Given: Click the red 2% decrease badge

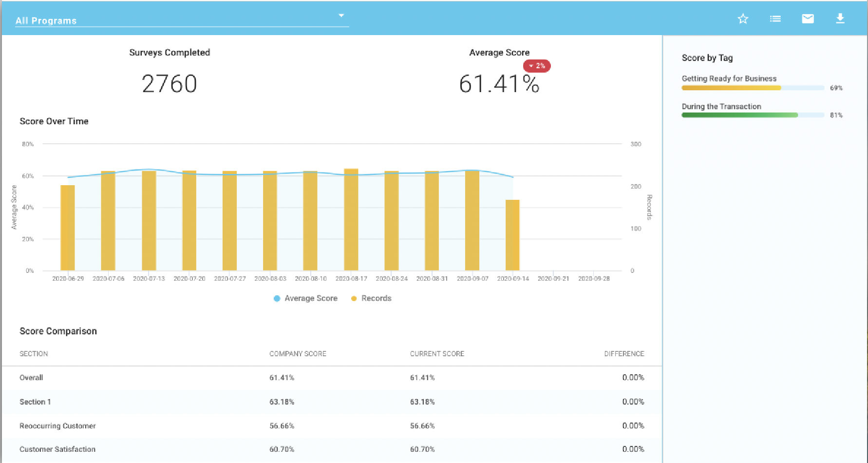Looking at the screenshot, I should pos(537,66).
